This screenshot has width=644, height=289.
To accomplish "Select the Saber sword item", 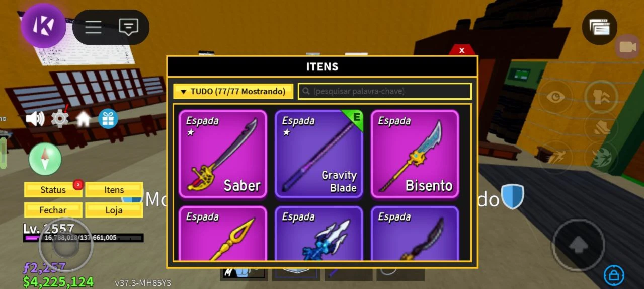I will point(223,154).
